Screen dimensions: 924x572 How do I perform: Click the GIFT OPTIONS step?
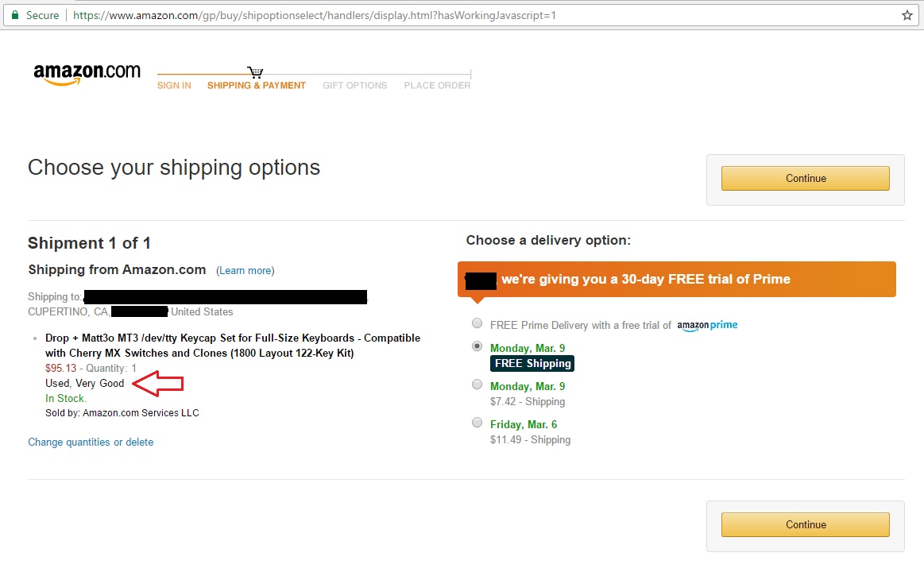coord(354,86)
